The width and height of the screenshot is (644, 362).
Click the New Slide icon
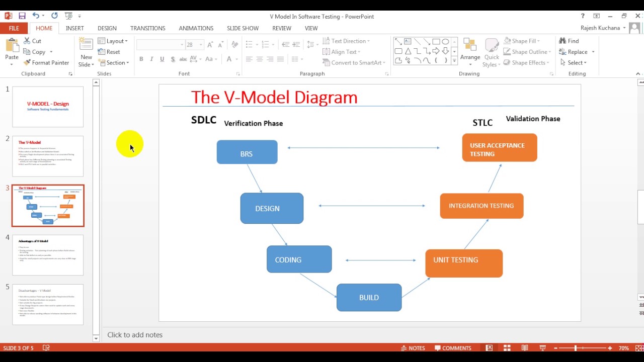[86, 44]
